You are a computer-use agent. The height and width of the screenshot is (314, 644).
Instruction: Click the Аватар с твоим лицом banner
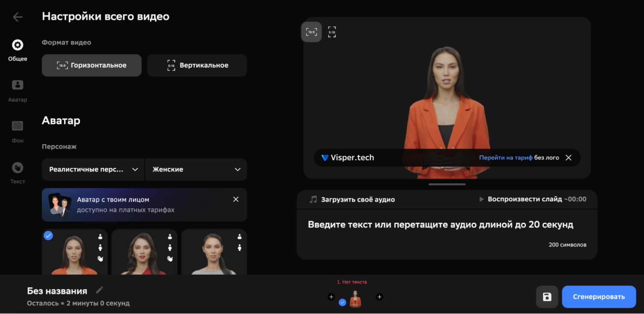click(144, 205)
